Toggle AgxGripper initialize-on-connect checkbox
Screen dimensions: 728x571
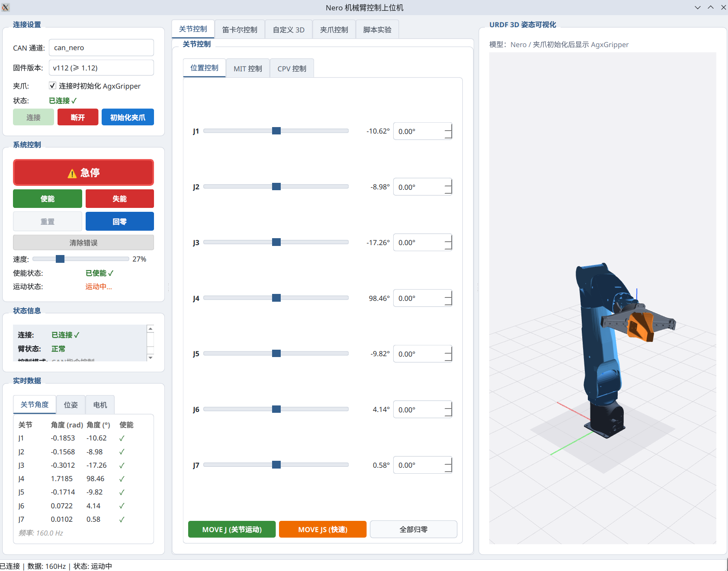[52, 86]
